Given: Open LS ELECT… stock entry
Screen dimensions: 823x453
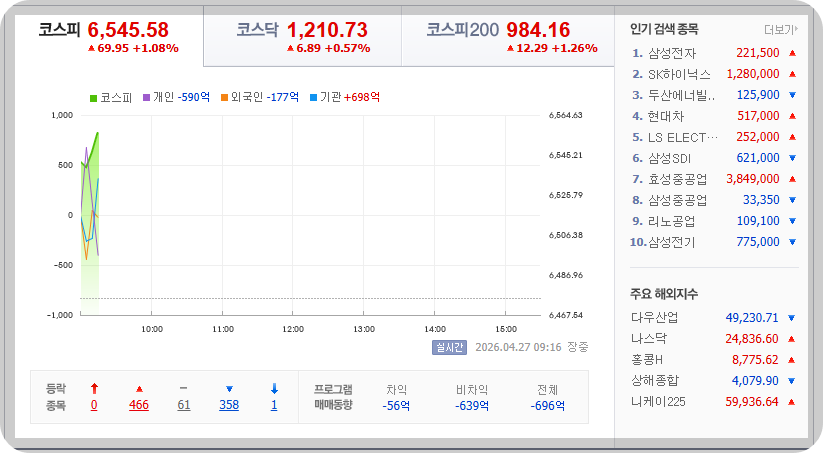Looking at the screenshot, I should [x=682, y=137].
